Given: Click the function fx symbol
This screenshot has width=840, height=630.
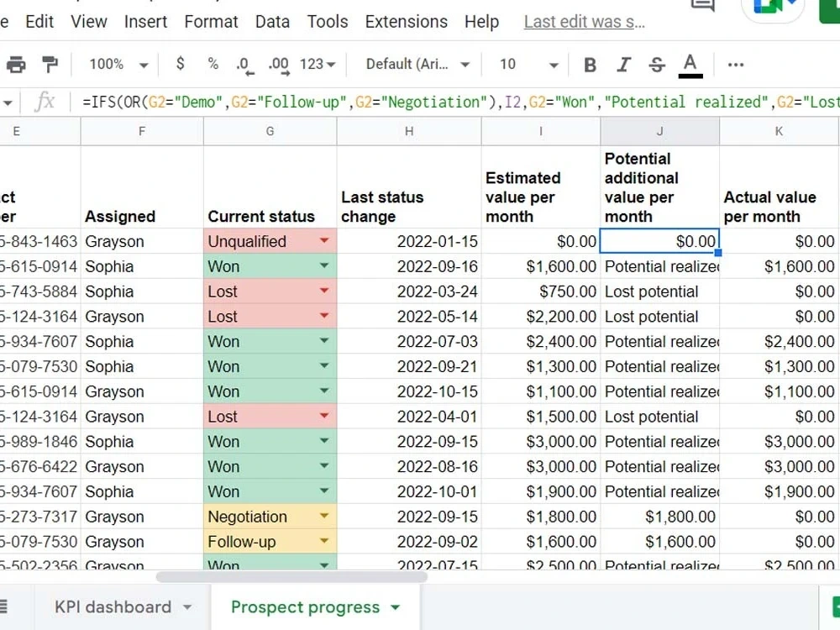Looking at the screenshot, I should pyautogui.click(x=46, y=102).
